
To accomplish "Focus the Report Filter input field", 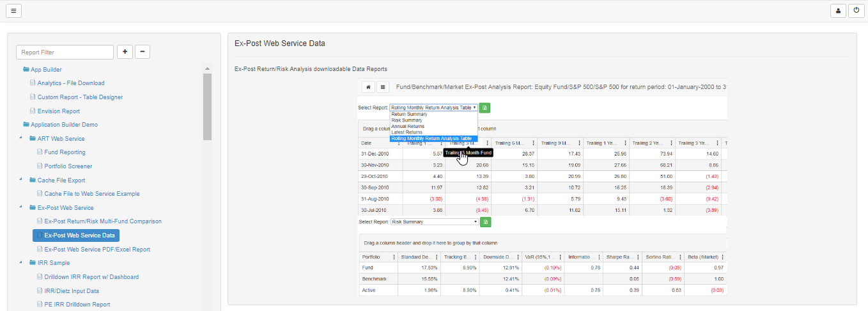I will (x=65, y=52).
